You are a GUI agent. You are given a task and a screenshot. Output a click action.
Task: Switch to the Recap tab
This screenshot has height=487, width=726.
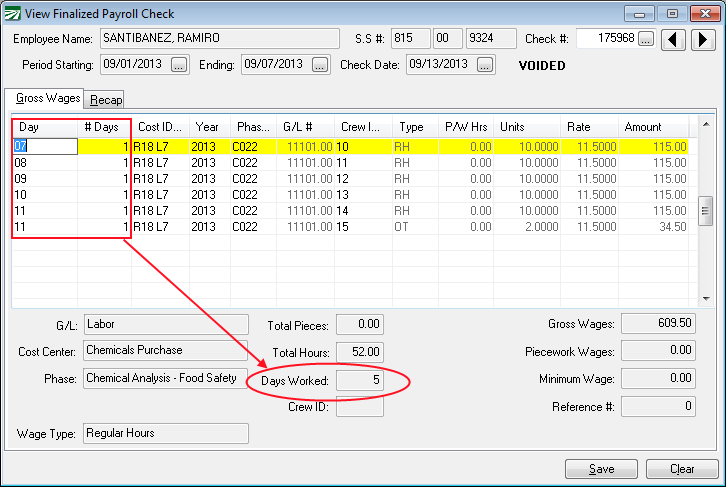[x=105, y=99]
